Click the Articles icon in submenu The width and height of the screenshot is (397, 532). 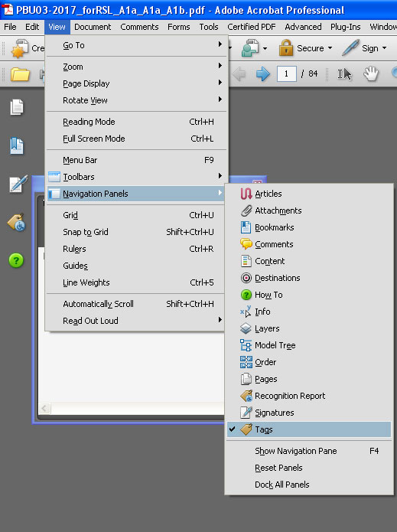tap(246, 194)
